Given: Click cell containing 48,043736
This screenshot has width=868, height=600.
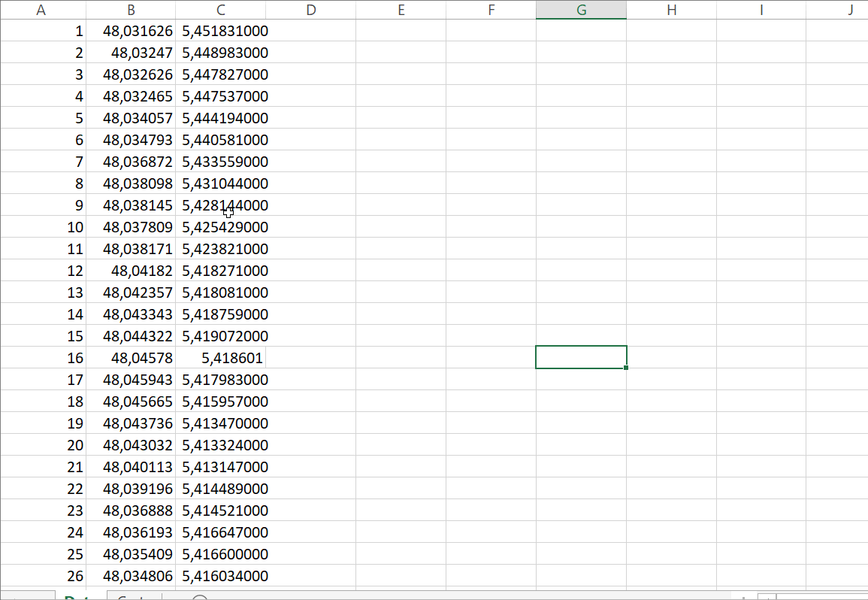Looking at the screenshot, I should tap(131, 423).
